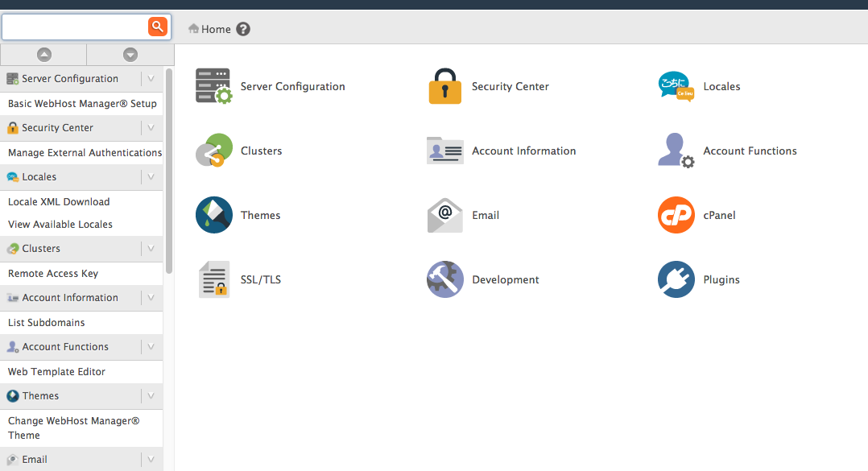Click the home icon in breadcrumb
The image size is (868, 471).
tap(193, 28)
